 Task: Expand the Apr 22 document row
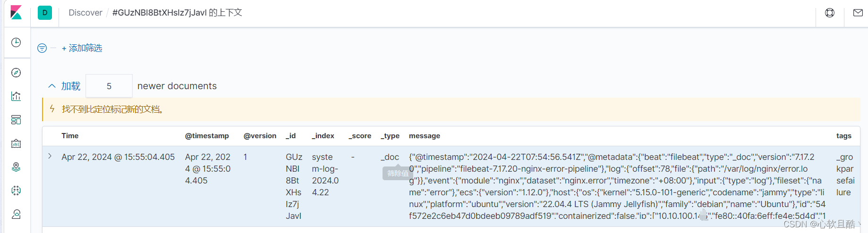50,156
